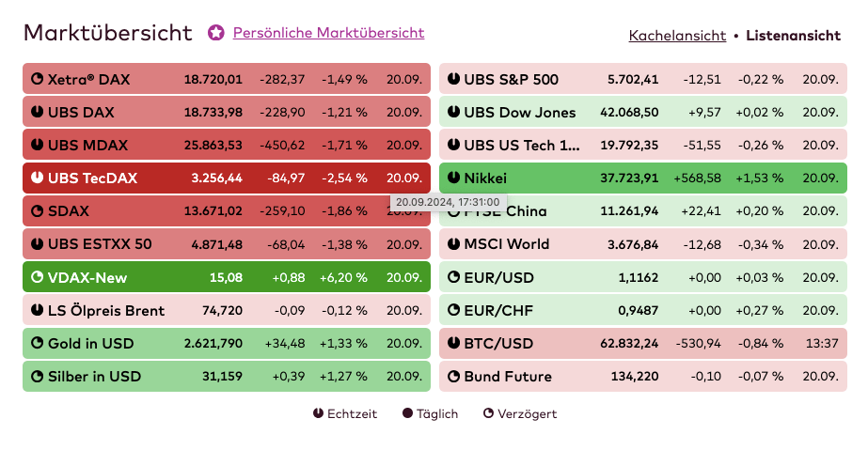
Task: Click the clock icon next to Xetra DAX
Action: (x=37, y=80)
